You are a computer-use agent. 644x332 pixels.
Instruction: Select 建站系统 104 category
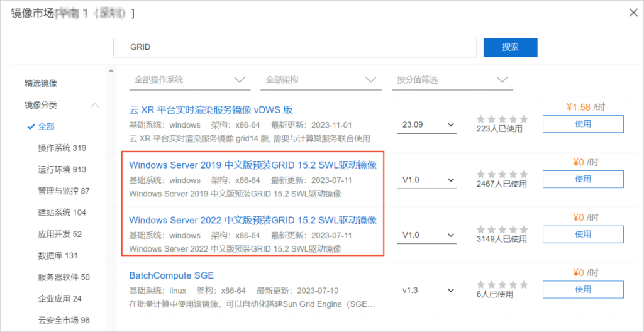62,213
